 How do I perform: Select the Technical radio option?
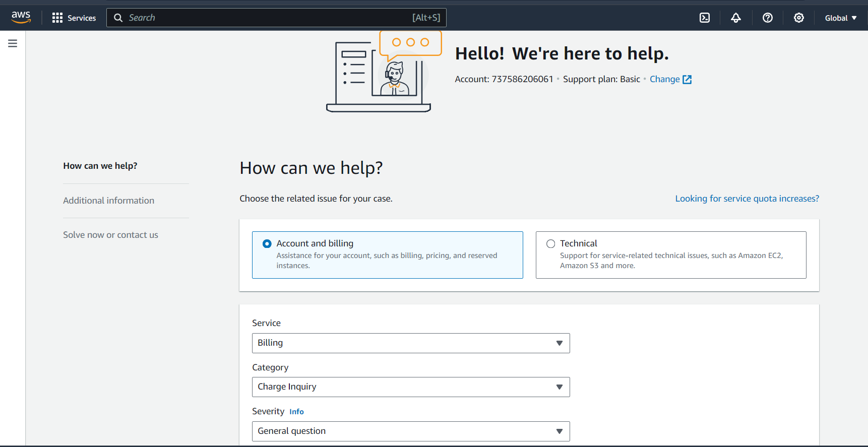click(551, 244)
